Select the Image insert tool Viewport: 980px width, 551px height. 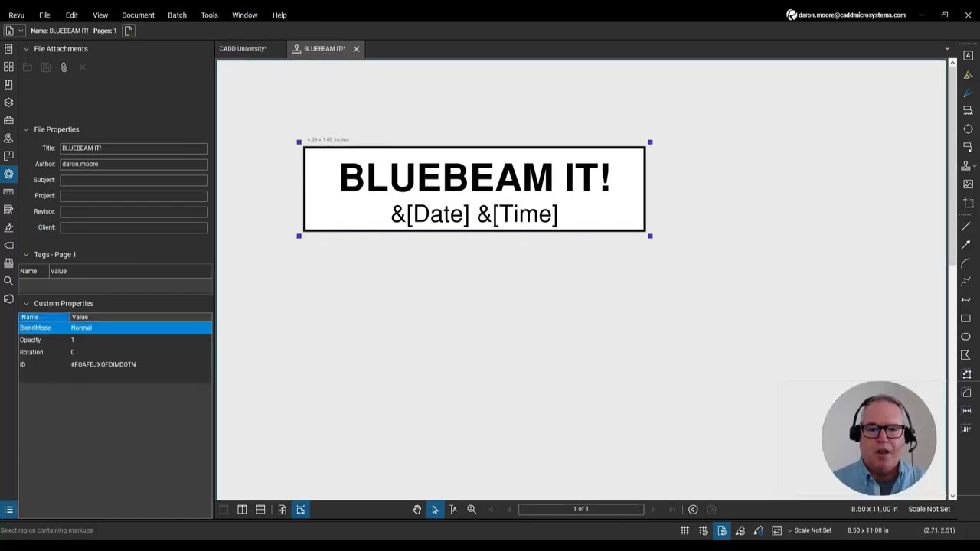coord(968,184)
